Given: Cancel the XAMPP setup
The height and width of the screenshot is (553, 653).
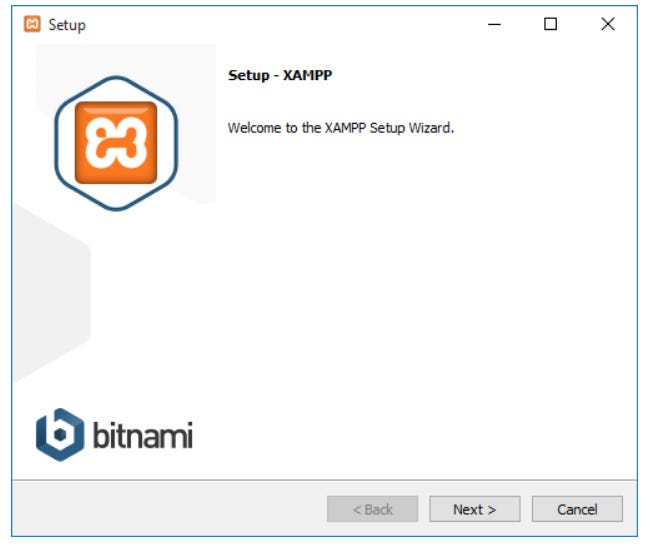Looking at the screenshot, I should [x=577, y=509].
